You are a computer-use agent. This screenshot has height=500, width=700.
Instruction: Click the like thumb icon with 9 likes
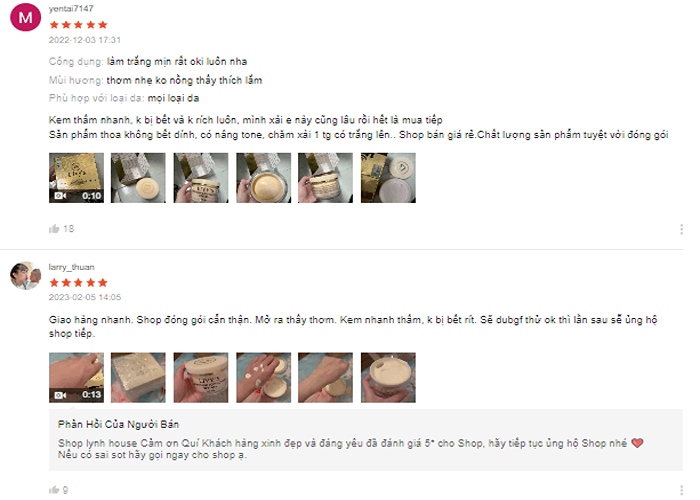pyautogui.click(x=54, y=490)
